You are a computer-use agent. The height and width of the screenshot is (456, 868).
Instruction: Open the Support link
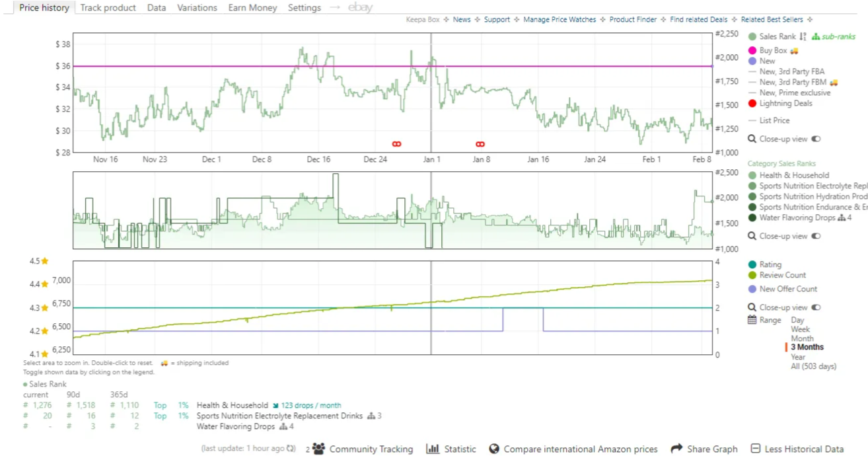(497, 20)
